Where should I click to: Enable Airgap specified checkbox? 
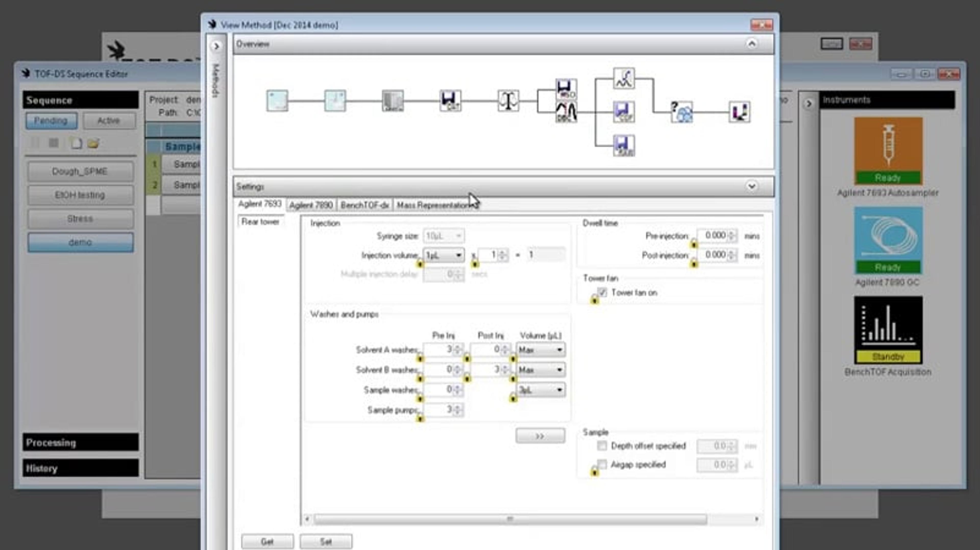pos(602,464)
